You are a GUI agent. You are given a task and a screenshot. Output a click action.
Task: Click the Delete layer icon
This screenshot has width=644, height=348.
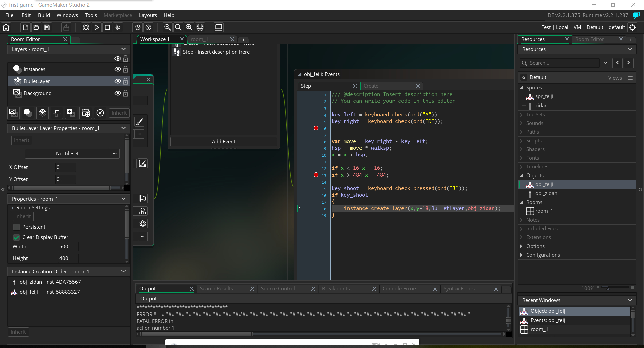(100, 113)
